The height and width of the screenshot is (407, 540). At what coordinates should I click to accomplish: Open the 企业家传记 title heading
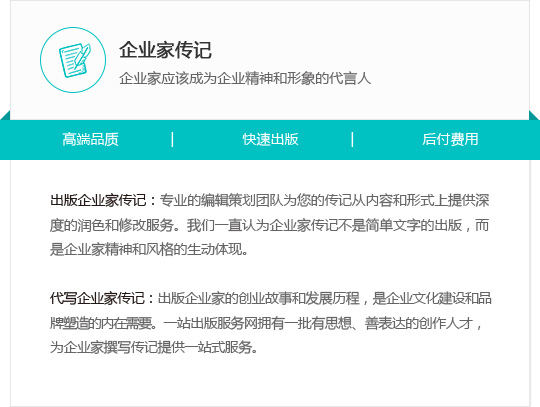pyautogui.click(x=165, y=50)
